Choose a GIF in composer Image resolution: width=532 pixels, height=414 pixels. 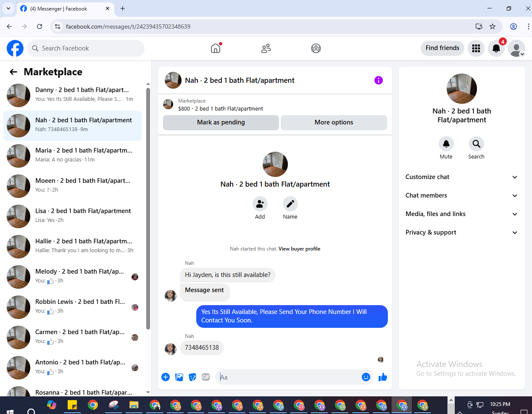206,377
